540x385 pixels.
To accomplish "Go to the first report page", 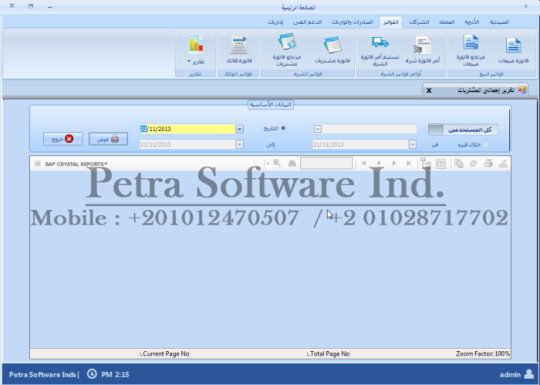I will (x=364, y=163).
